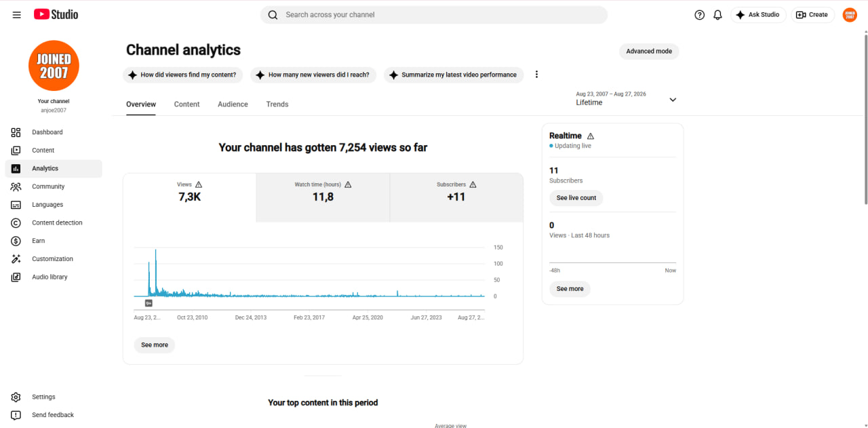Switch to the Content analytics tab
The width and height of the screenshot is (868, 428).
[186, 104]
